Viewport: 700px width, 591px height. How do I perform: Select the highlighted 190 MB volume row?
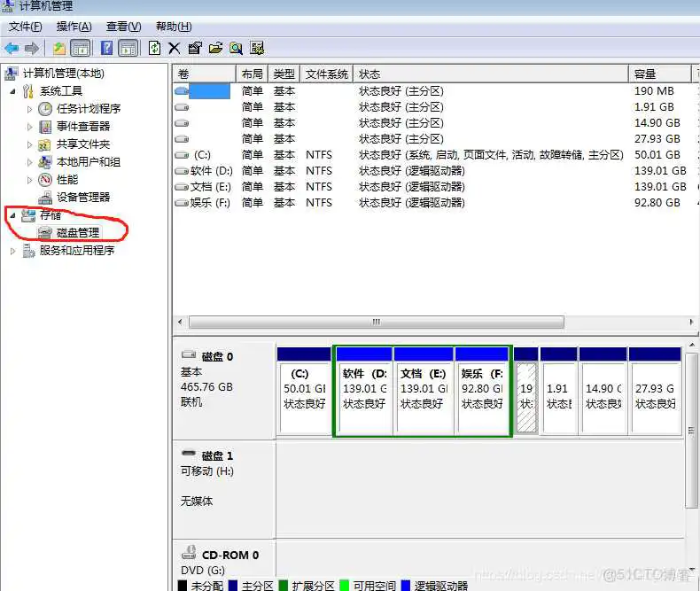point(434,91)
